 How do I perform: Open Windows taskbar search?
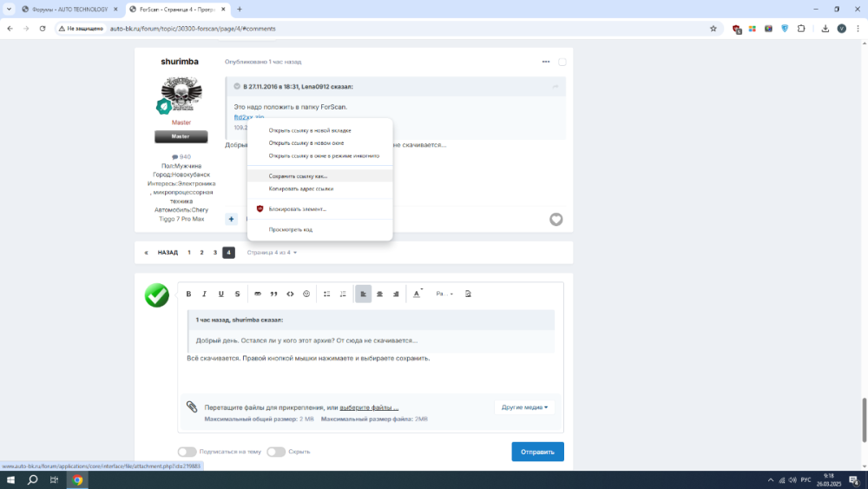pyautogui.click(x=33, y=480)
